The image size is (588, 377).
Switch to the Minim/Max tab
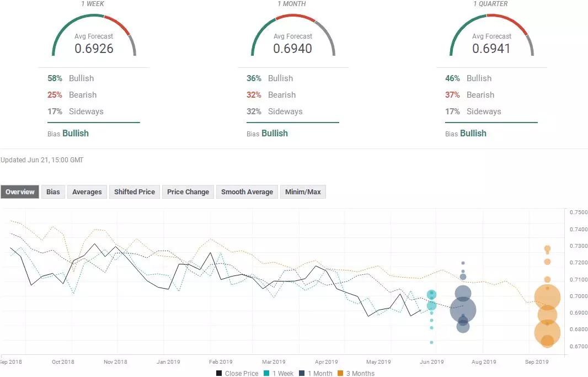click(303, 192)
